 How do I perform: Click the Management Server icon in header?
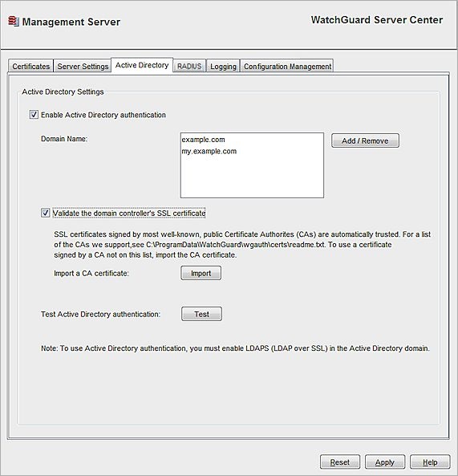[x=14, y=22]
